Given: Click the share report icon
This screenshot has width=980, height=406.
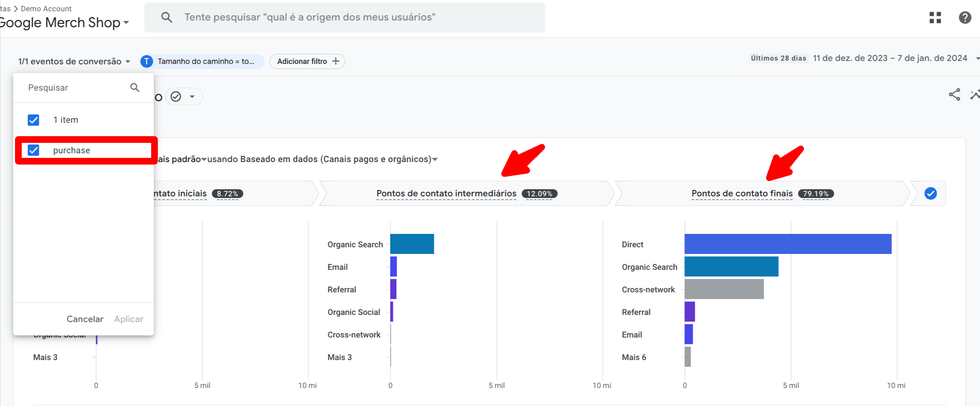Looking at the screenshot, I should [954, 95].
